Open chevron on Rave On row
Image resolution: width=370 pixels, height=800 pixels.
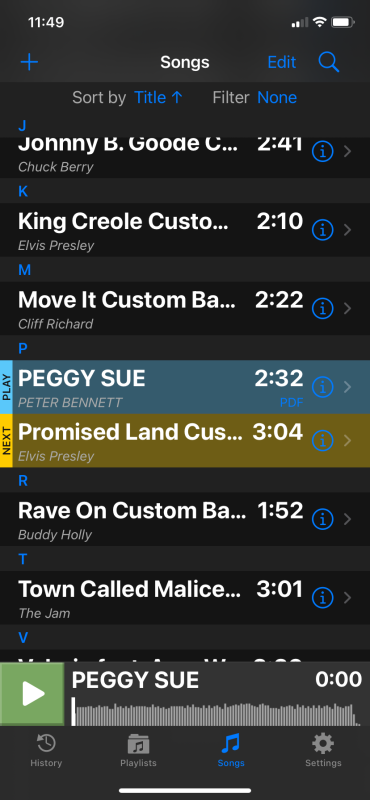click(x=348, y=519)
